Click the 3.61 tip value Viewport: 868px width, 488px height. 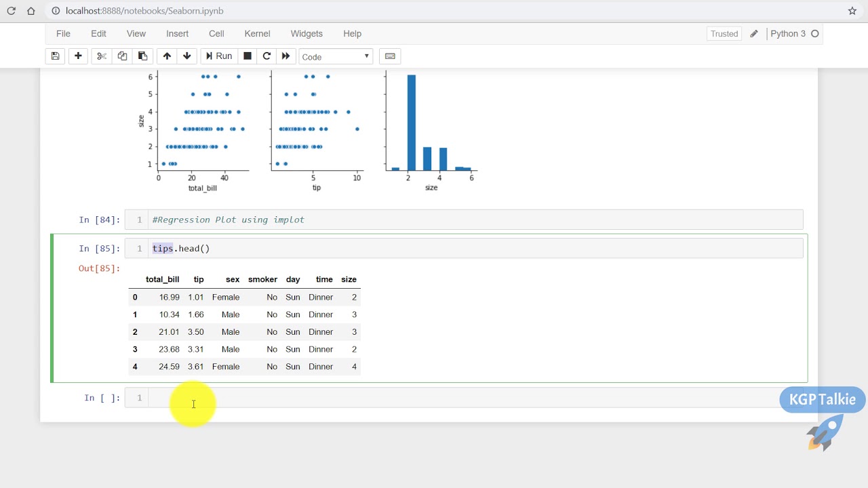(x=195, y=367)
